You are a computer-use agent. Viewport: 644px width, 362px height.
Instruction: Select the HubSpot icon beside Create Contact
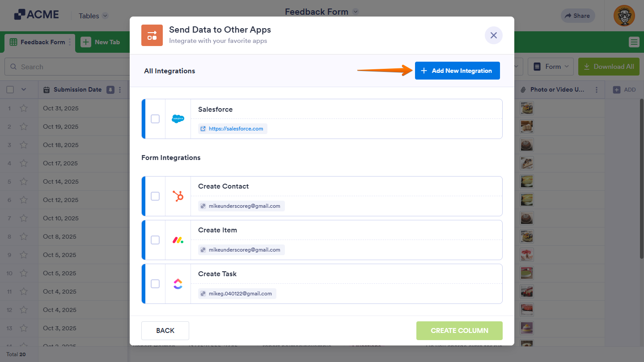click(x=178, y=196)
